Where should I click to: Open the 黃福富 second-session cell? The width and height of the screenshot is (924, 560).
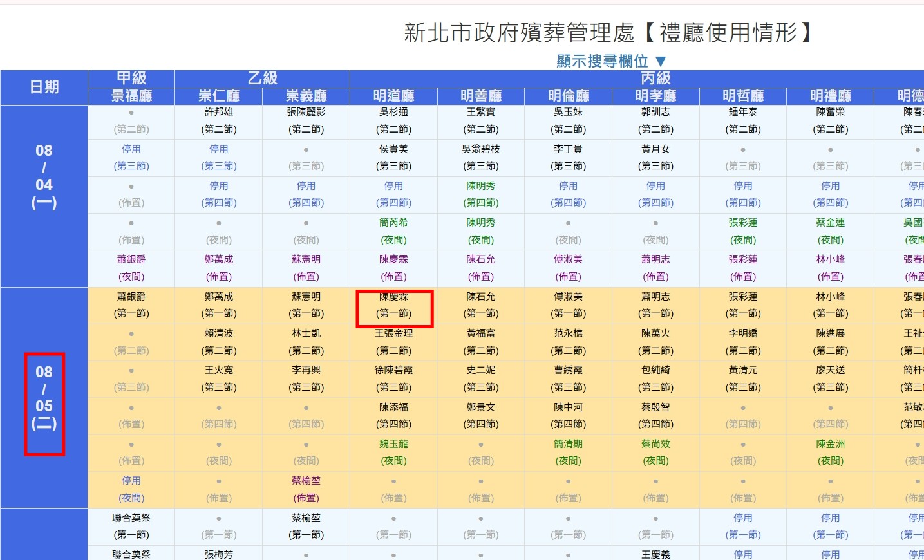point(481,342)
